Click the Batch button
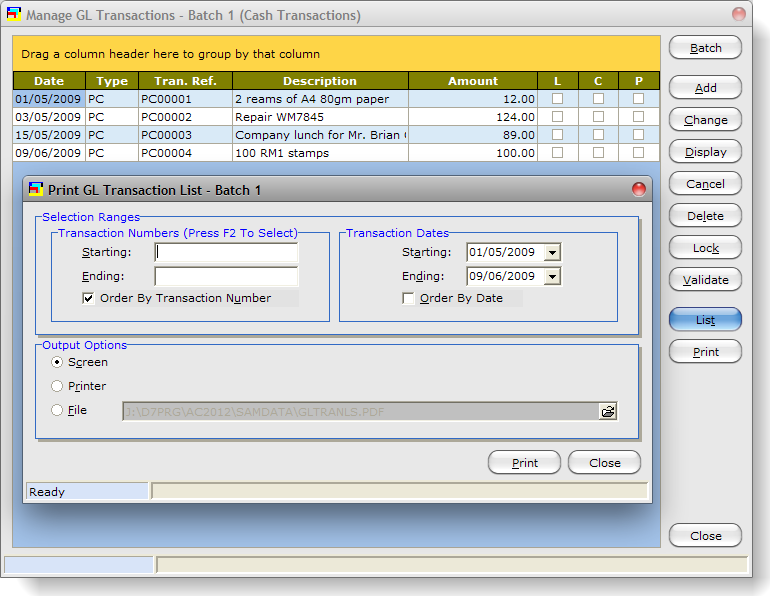Screen dimensions: 770x596 click(705, 48)
